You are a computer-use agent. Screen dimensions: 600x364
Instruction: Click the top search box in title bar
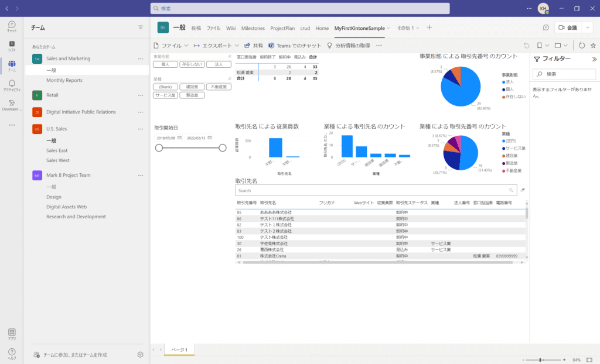(x=300, y=8)
